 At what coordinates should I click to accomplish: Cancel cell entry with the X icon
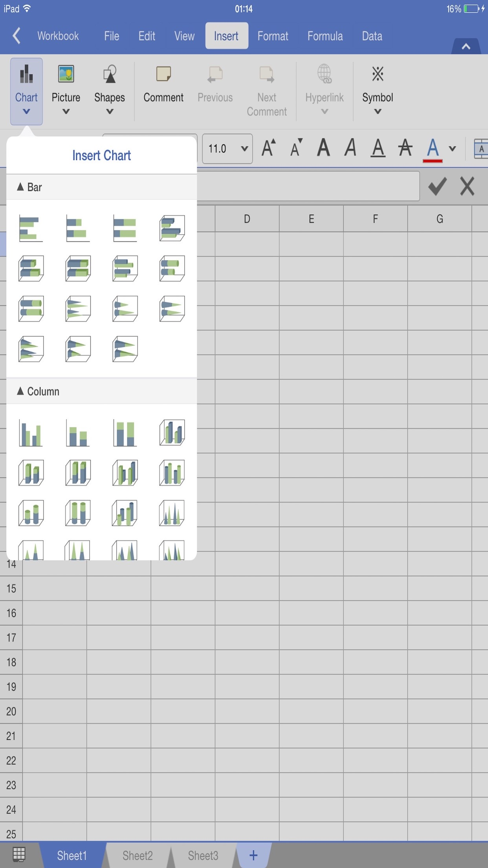[467, 186]
